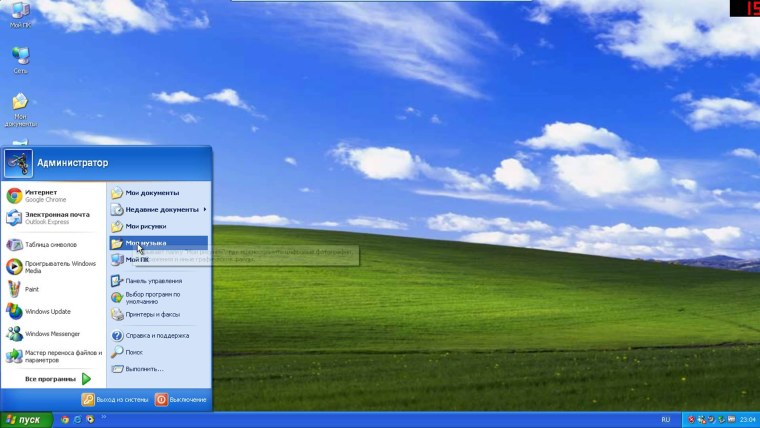The height and width of the screenshot is (428, 760).
Task: Open Выбор программ по умолчанию
Action: point(159,298)
